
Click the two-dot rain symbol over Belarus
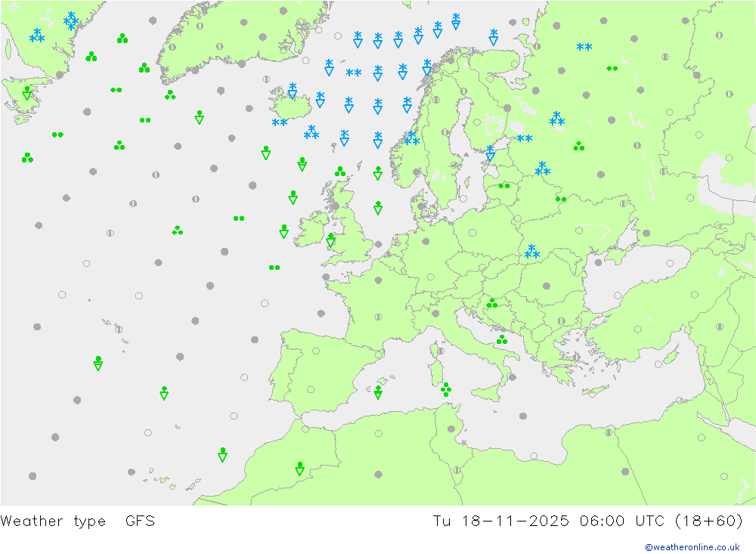(x=560, y=199)
